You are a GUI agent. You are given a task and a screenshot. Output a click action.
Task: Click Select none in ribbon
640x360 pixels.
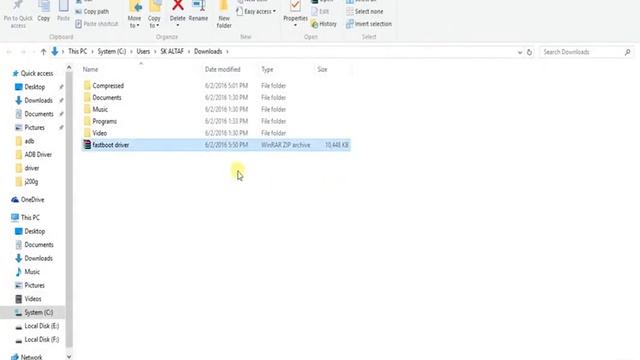coord(364,11)
